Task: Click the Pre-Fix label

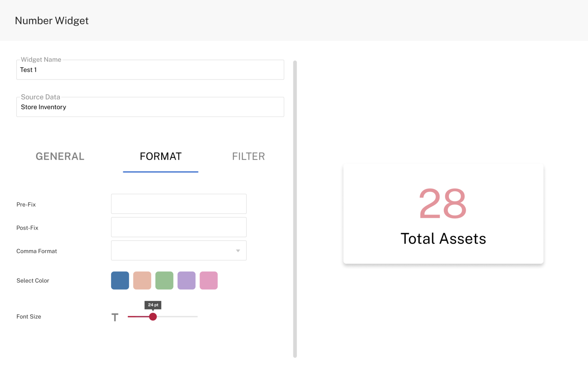Action: [x=26, y=205]
